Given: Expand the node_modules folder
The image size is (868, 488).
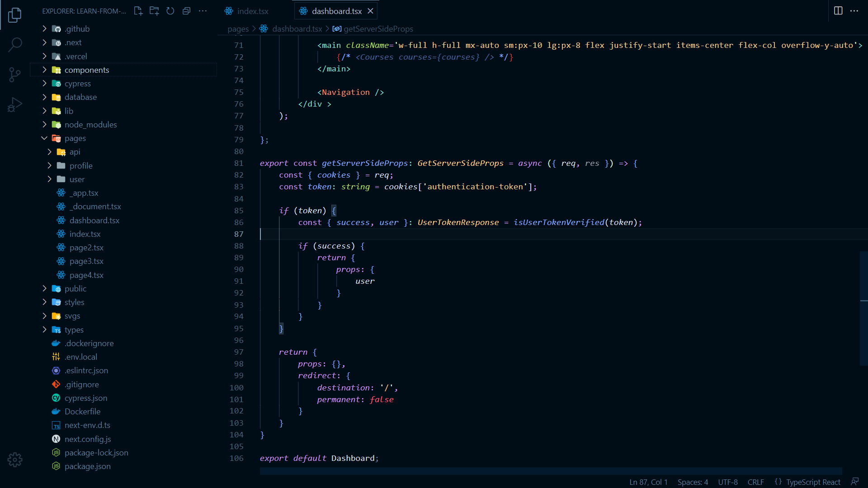Looking at the screenshot, I should point(123,125).
